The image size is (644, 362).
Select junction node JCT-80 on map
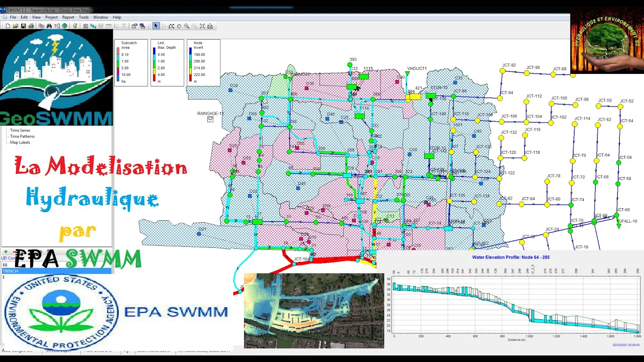[547, 205]
